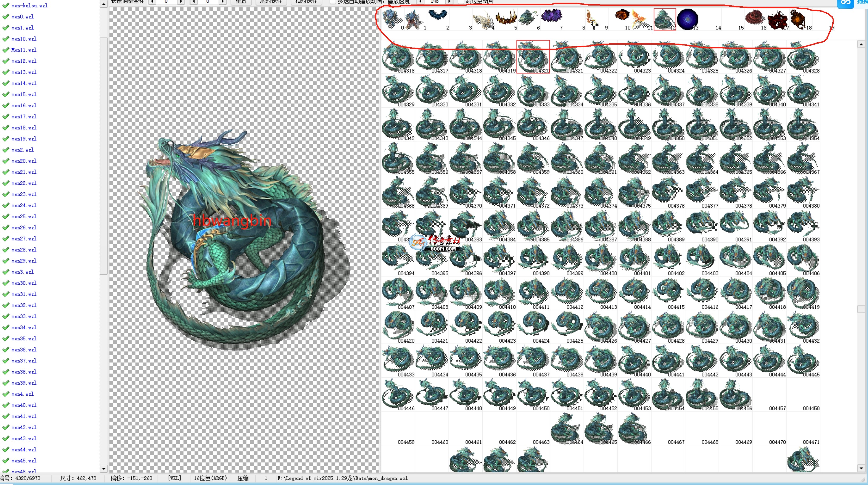Click file list scroll up arrow
Screen dimensions: 868x485
tap(103, 4)
